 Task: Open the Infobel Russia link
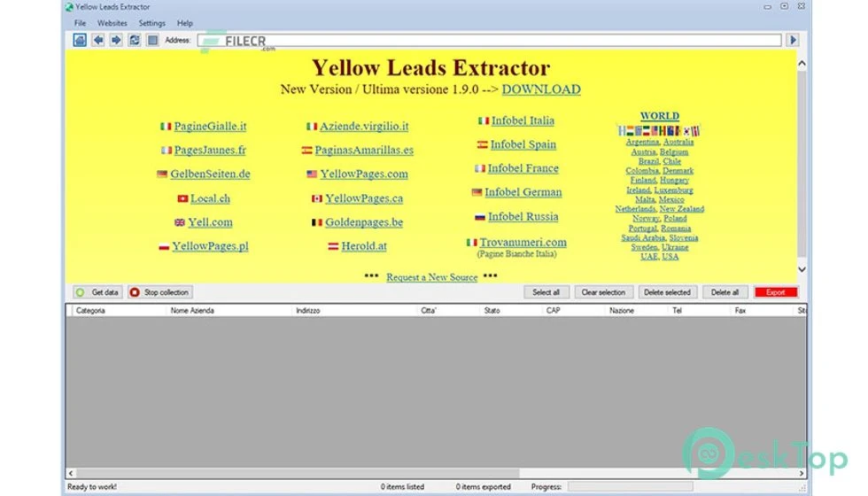pyautogui.click(x=523, y=216)
